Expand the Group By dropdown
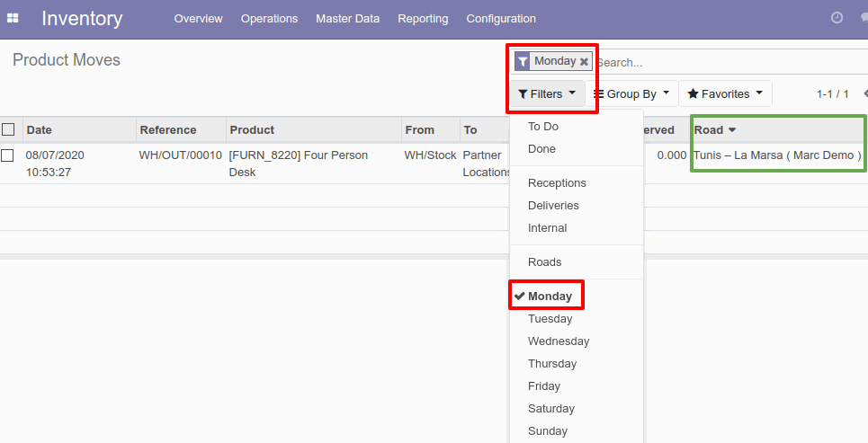 (x=632, y=93)
